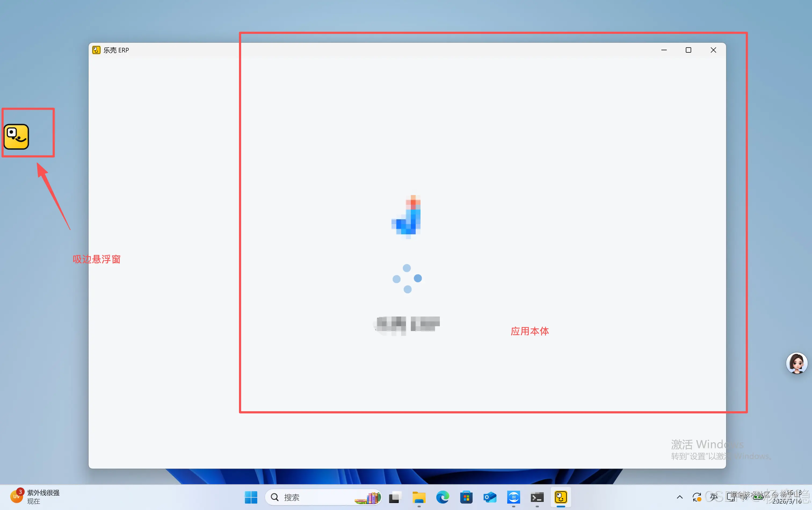812x510 pixels.
Task: Click the avatar floating assistant
Action: point(796,363)
